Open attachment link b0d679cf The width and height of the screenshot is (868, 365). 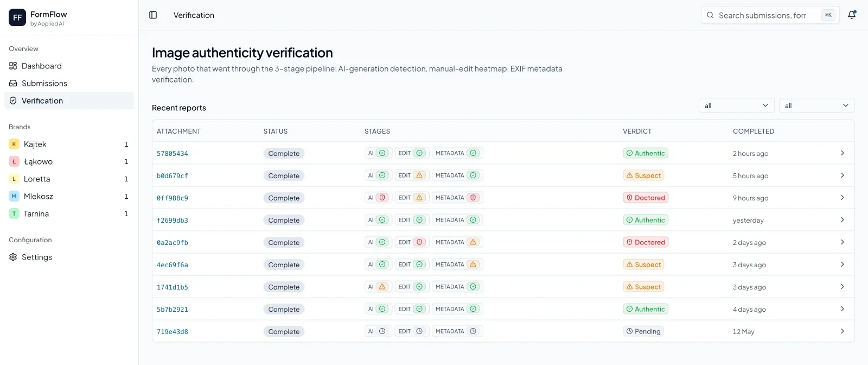pyautogui.click(x=173, y=176)
